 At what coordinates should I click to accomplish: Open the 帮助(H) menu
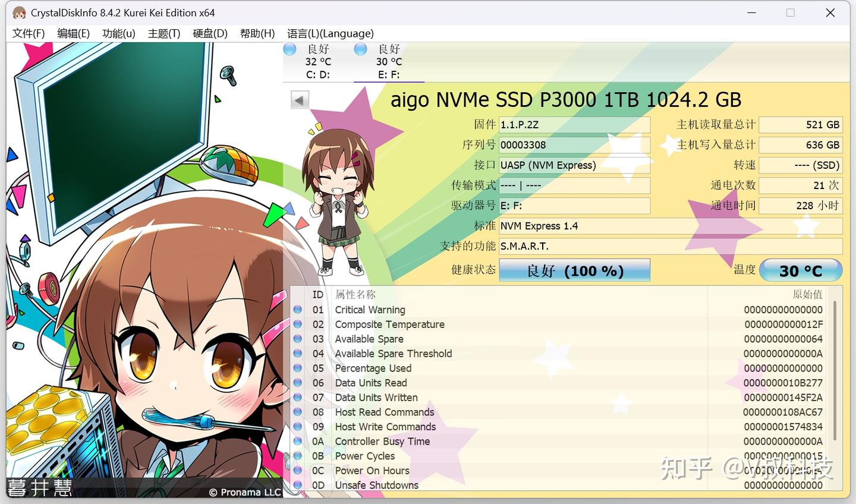pyautogui.click(x=257, y=33)
